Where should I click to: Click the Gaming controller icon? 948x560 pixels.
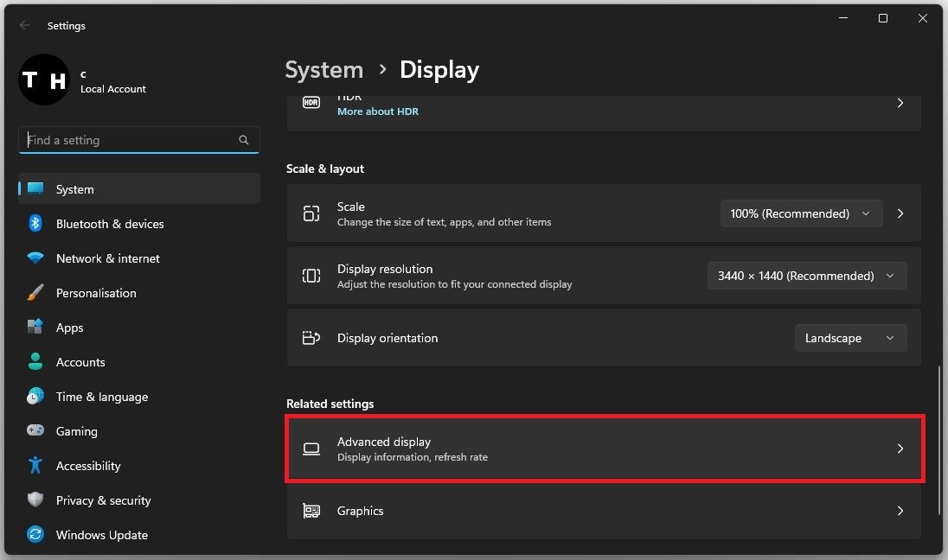35,431
